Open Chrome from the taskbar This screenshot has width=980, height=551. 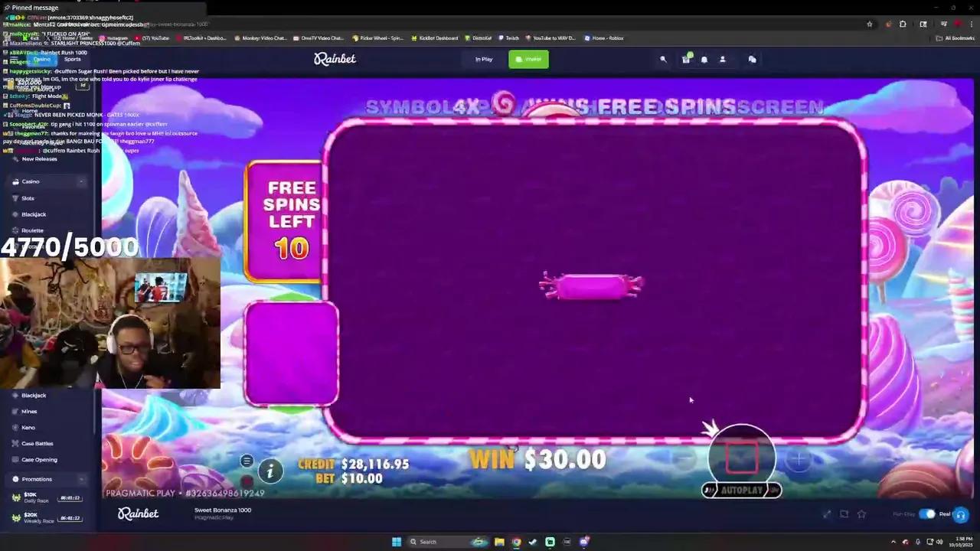516,542
